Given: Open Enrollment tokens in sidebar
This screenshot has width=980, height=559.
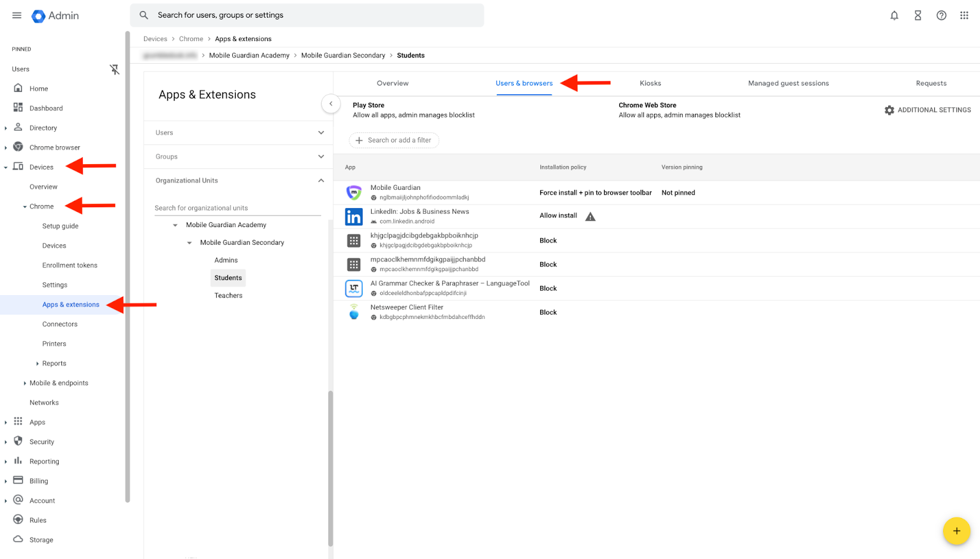Looking at the screenshot, I should [70, 265].
